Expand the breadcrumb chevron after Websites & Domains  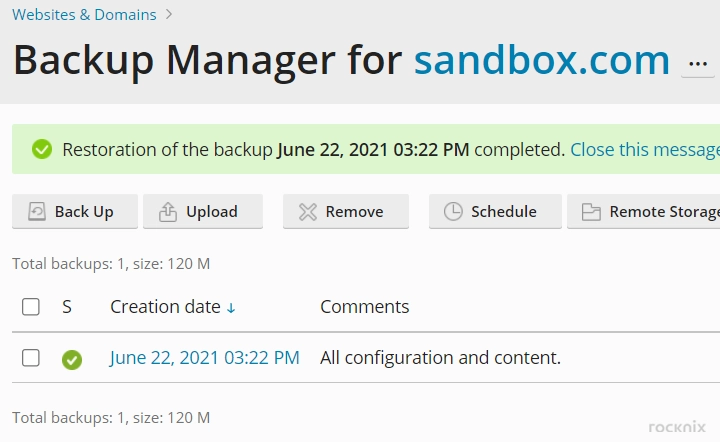(169, 15)
